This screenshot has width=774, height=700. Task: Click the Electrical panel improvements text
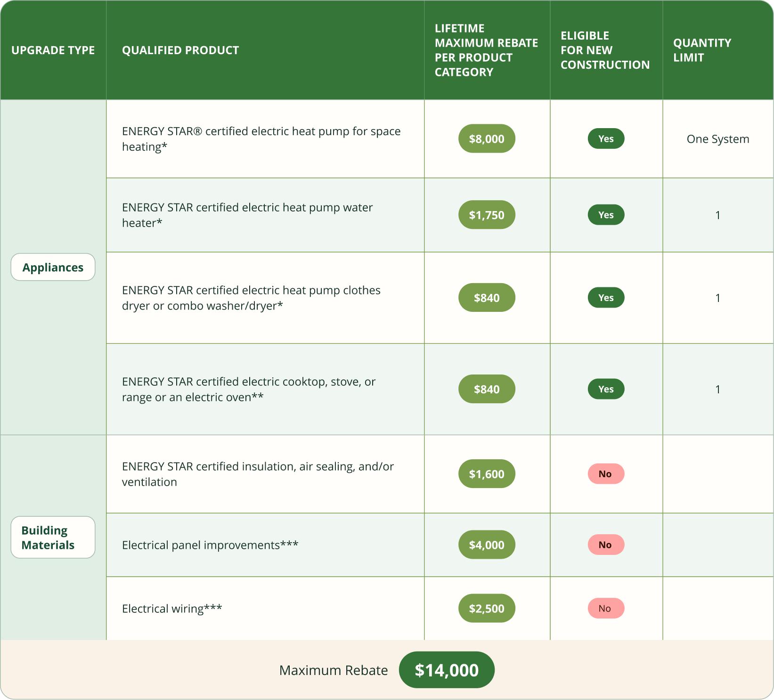click(x=210, y=545)
